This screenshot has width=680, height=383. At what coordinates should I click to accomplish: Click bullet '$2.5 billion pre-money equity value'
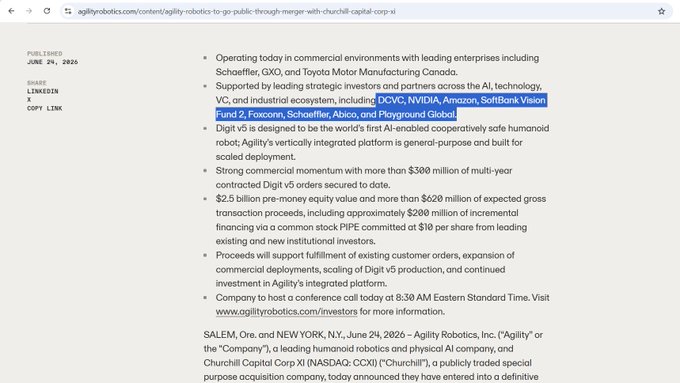coord(381,219)
